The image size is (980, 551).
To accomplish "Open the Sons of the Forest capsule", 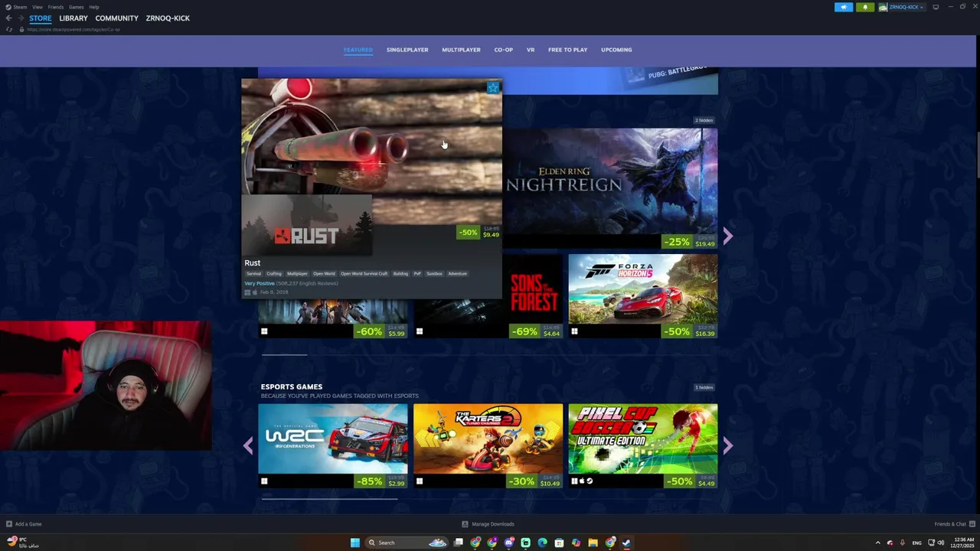I will click(533, 296).
